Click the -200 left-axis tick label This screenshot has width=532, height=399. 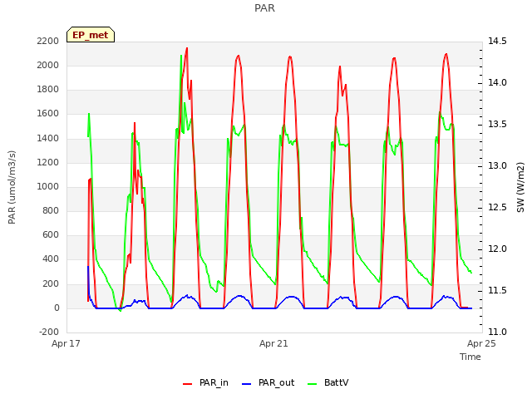pos(49,332)
